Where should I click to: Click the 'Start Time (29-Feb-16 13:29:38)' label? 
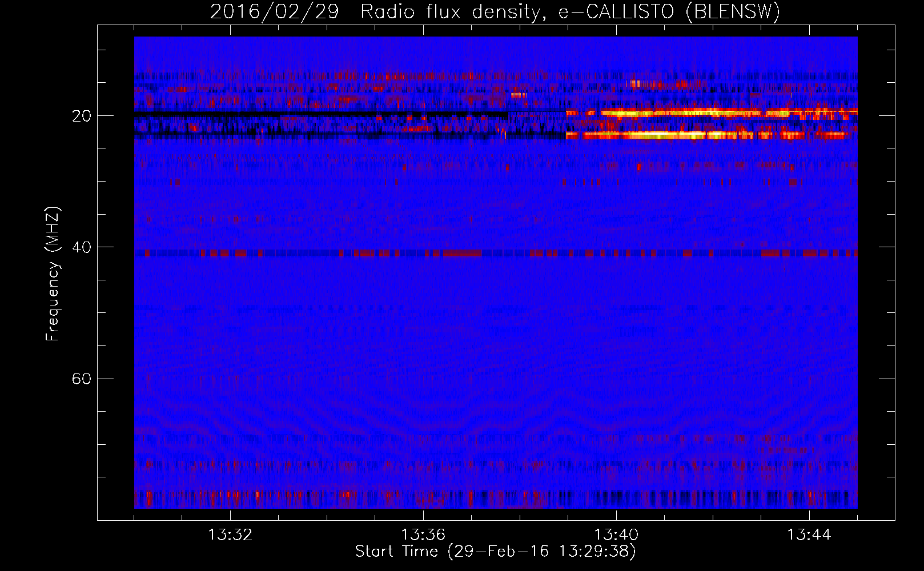click(x=495, y=552)
